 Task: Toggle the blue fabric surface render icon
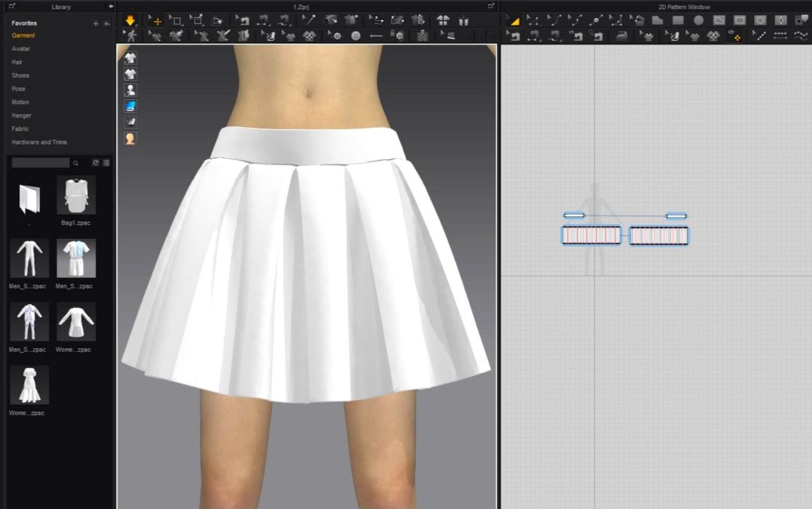coord(130,106)
